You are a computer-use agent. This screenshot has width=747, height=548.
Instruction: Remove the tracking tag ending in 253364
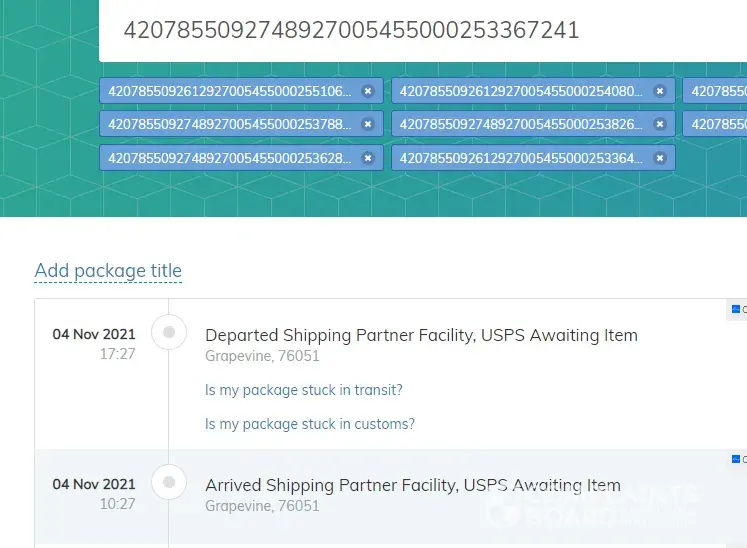(660, 158)
